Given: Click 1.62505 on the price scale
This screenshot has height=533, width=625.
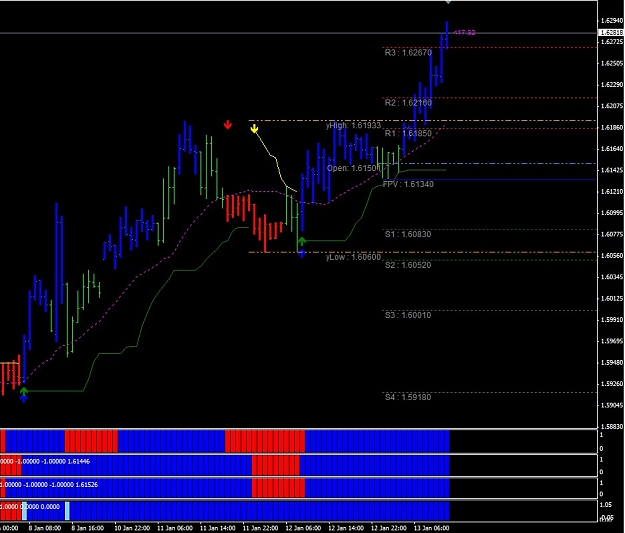Looking at the screenshot, I should click(611, 63).
